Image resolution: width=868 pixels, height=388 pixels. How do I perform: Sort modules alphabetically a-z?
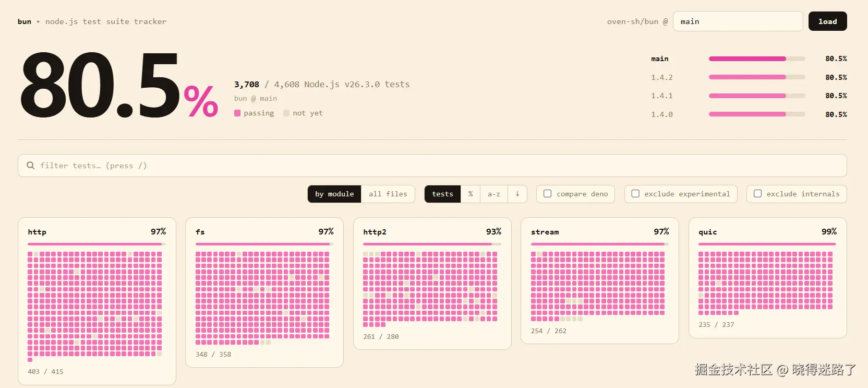[x=494, y=194]
